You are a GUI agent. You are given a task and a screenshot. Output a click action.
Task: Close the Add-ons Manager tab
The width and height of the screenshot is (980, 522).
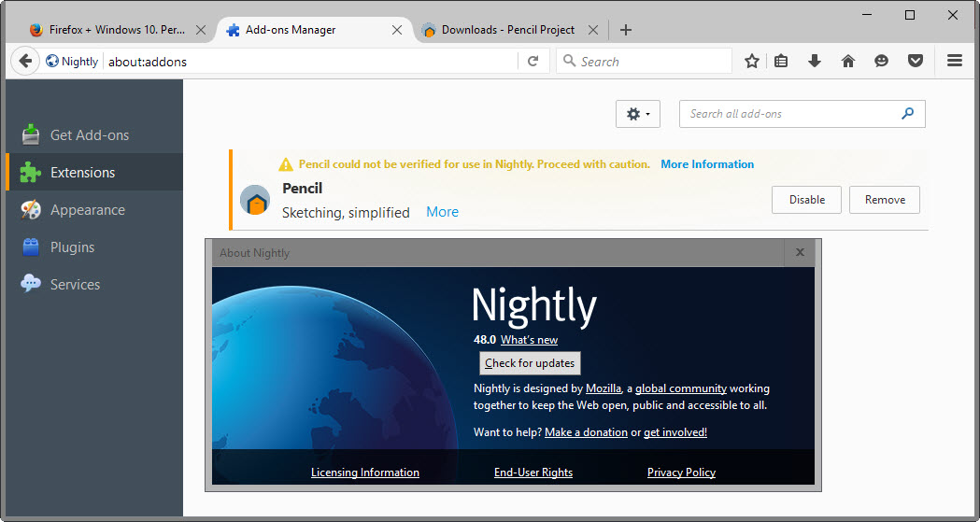(397, 30)
